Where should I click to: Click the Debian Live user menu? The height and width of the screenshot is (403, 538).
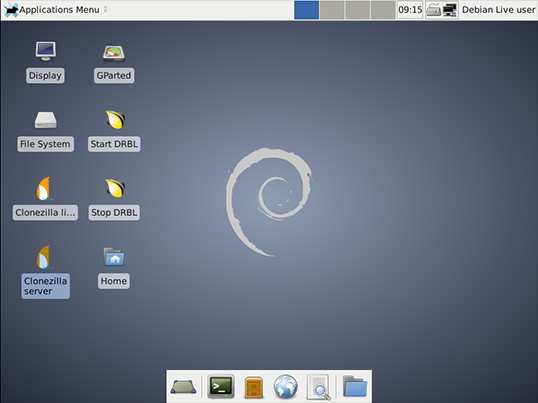pyautogui.click(x=499, y=10)
